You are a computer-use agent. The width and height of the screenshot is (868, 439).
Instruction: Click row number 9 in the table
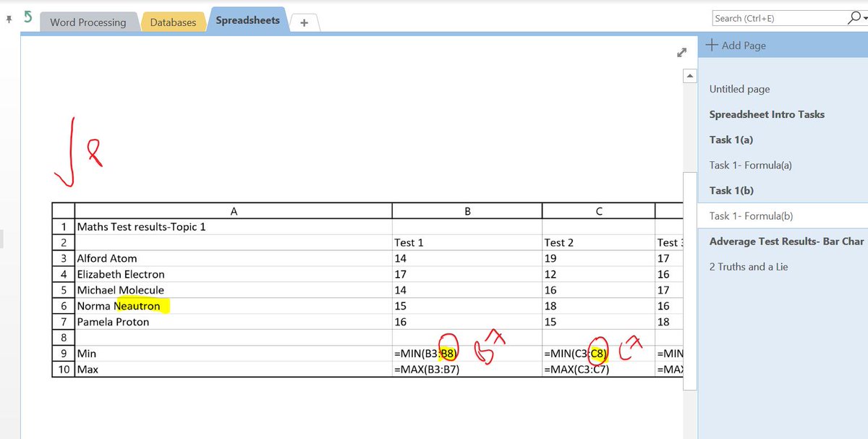pos(64,354)
